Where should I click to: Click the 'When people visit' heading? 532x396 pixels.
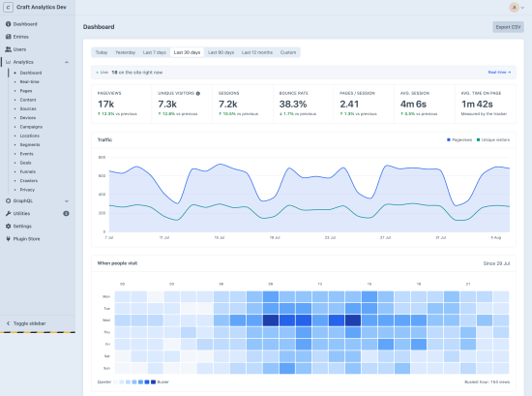pos(117,263)
